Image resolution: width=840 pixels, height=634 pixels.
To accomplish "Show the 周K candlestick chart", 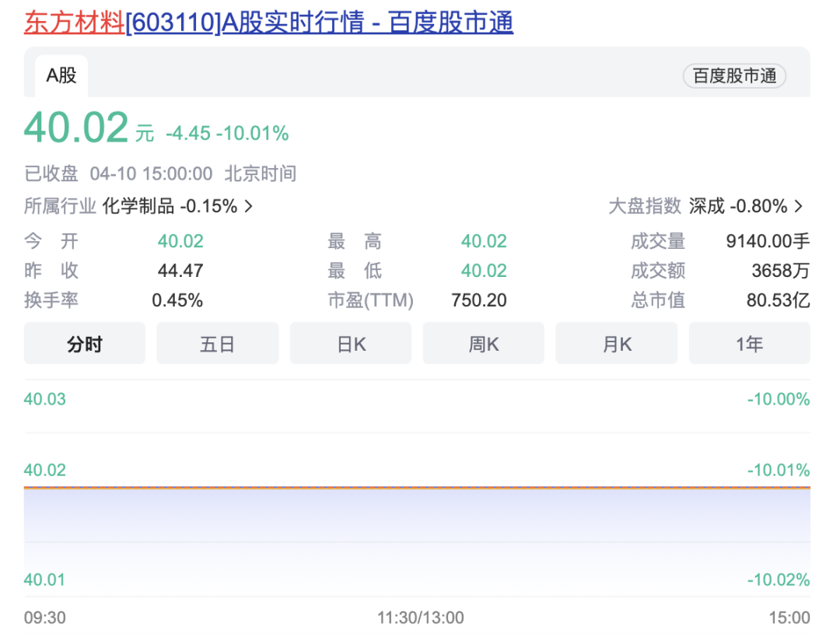I will (x=483, y=344).
